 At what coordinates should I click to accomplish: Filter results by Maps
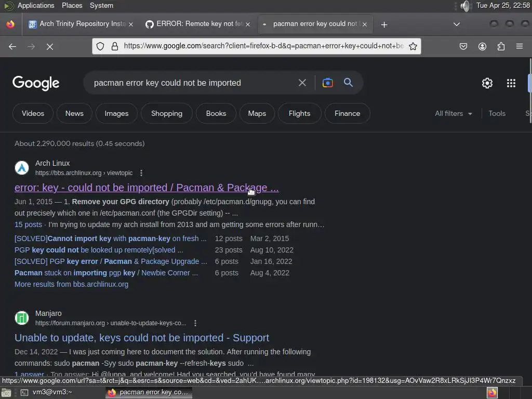257,113
